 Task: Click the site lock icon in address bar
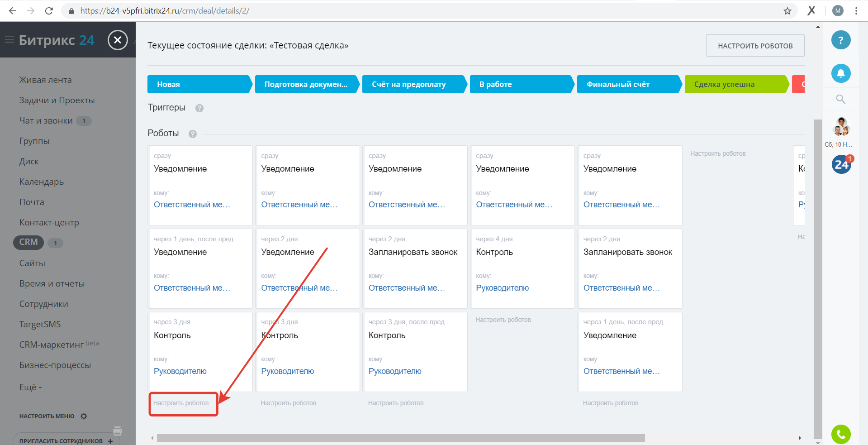pyautogui.click(x=71, y=11)
